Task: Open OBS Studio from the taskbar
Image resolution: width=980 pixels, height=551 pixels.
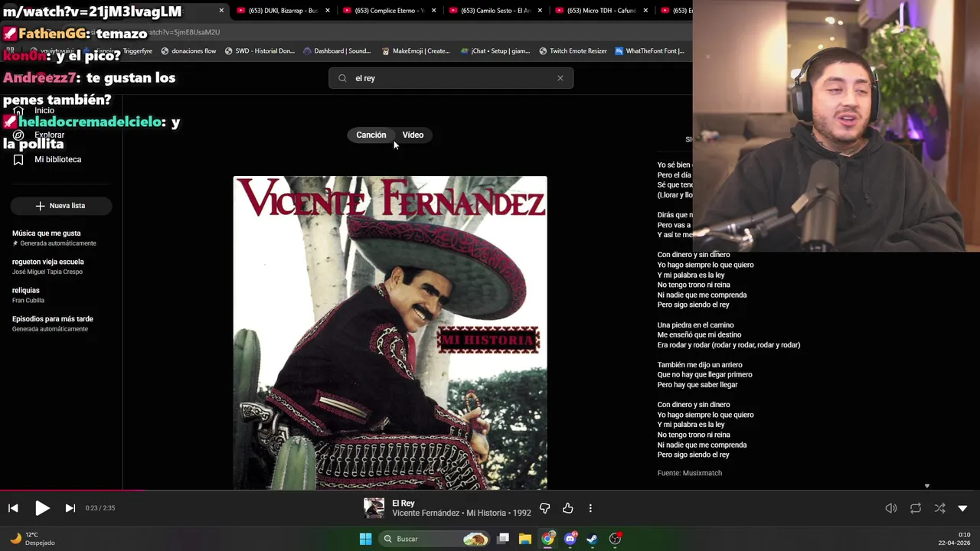Action: tap(615, 539)
